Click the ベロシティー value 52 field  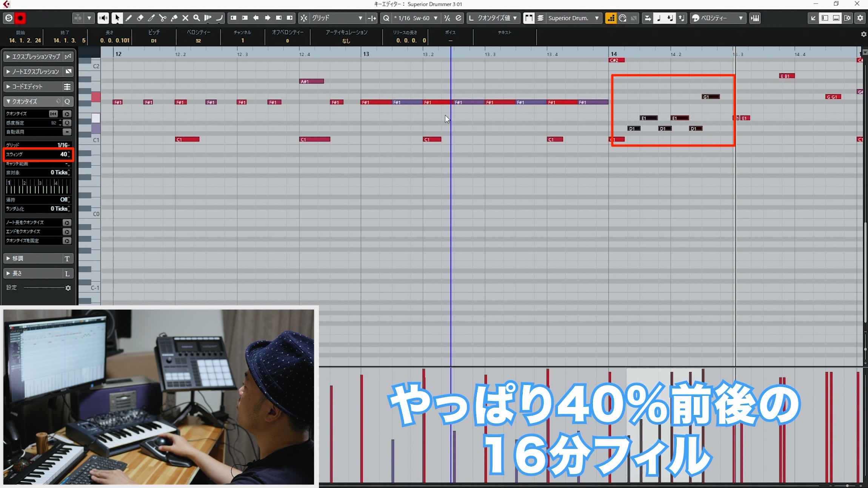pos(199,41)
